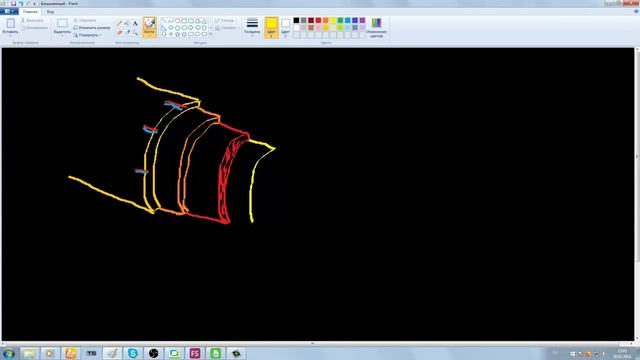Pick the bright red color swatch
The image size is (640, 360).
click(318, 20)
